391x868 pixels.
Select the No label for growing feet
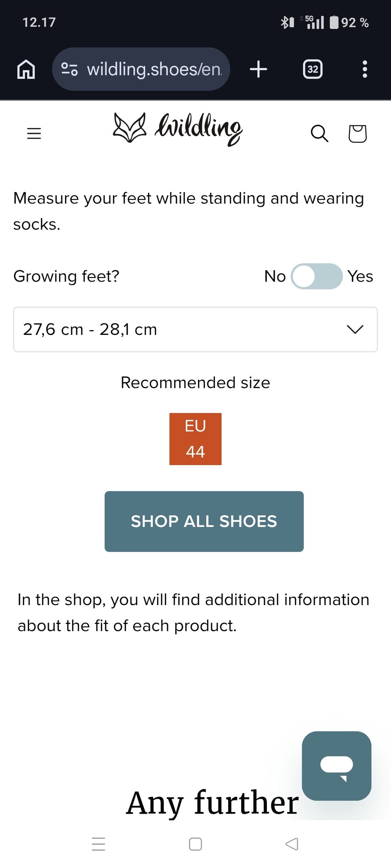click(x=275, y=276)
